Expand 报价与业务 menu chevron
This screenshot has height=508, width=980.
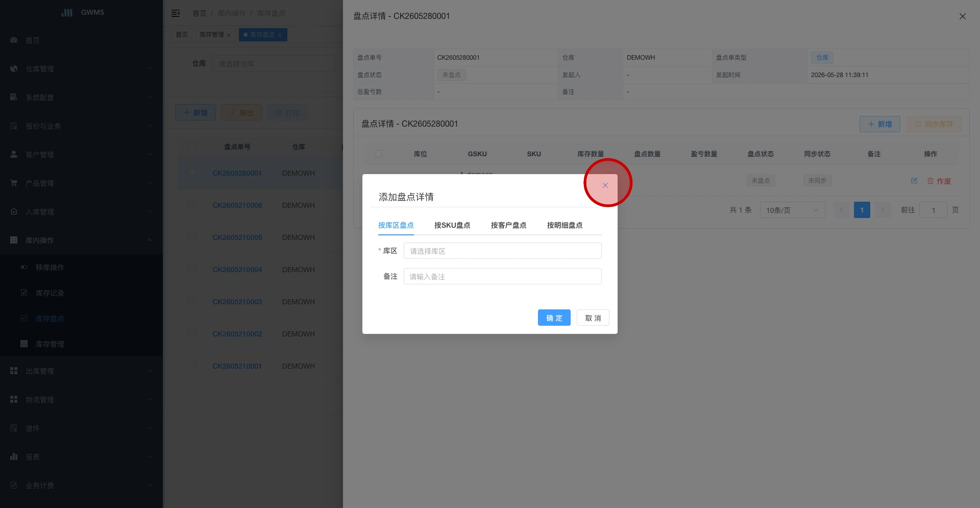point(150,126)
